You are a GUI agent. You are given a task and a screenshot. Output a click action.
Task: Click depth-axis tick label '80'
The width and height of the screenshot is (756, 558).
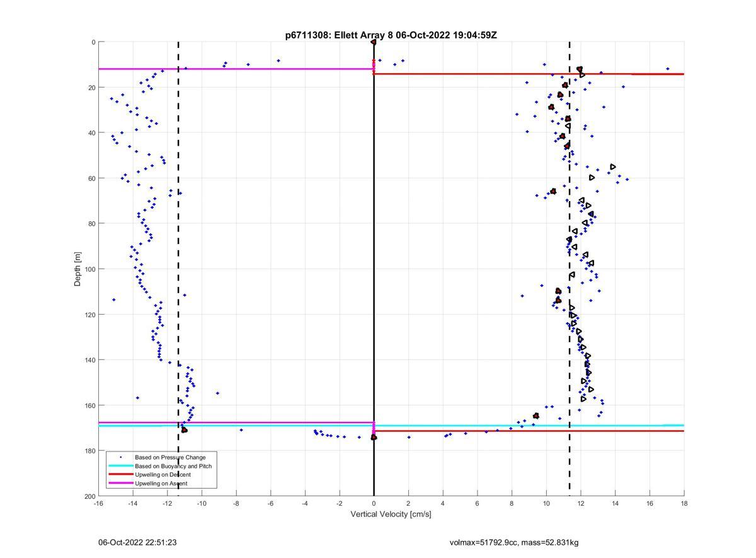coord(91,224)
